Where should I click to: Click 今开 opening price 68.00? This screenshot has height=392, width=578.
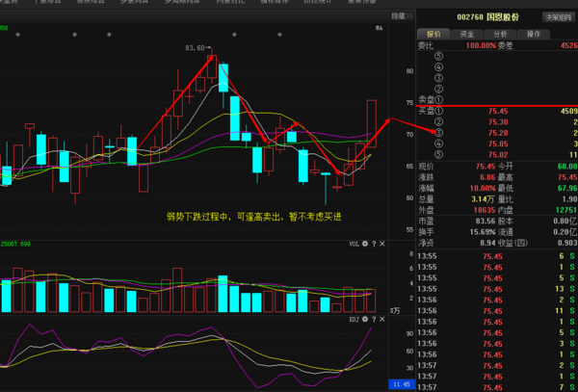[567, 167]
